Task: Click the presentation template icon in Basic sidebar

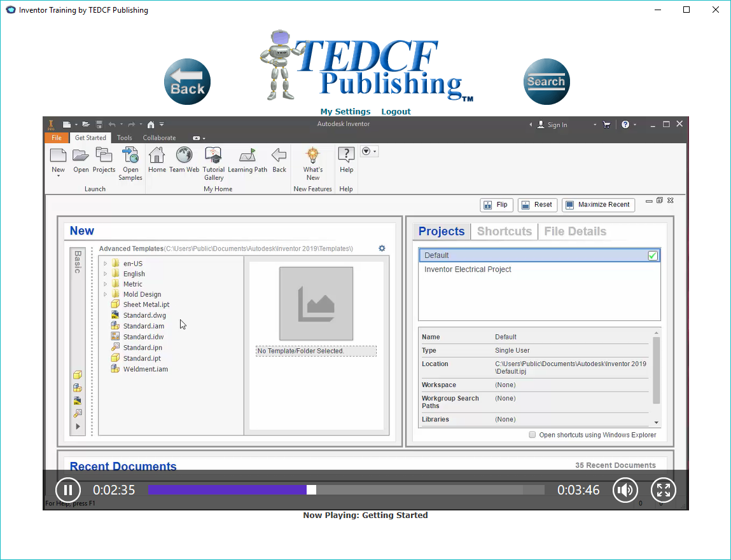Action: tap(78, 413)
